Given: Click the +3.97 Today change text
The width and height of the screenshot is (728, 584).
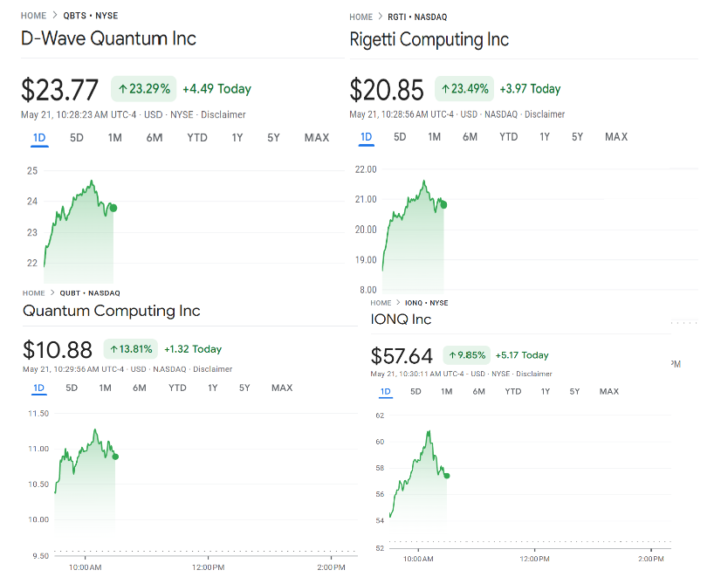Looking at the screenshot, I should click(x=530, y=89).
